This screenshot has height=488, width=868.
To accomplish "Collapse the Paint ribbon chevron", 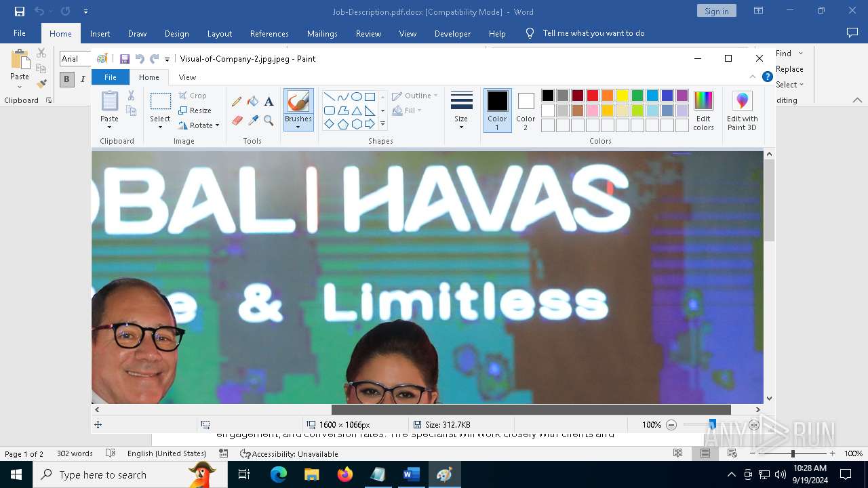I will 752,77.
